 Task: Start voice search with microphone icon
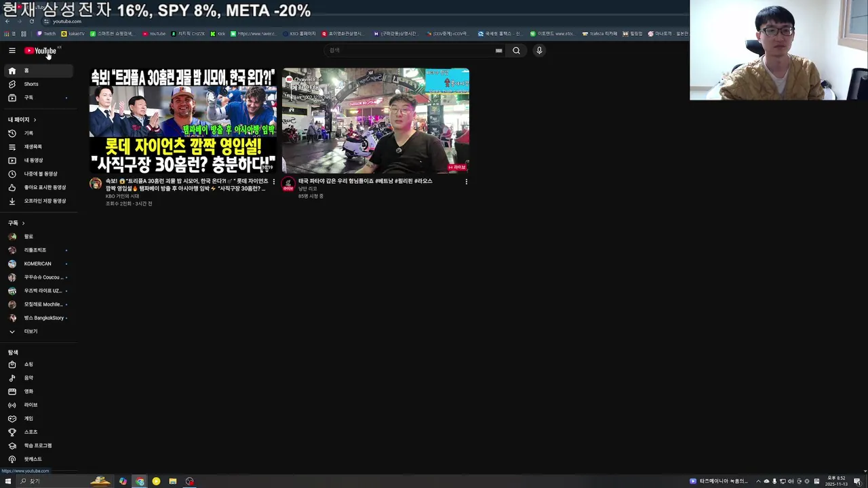(539, 50)
